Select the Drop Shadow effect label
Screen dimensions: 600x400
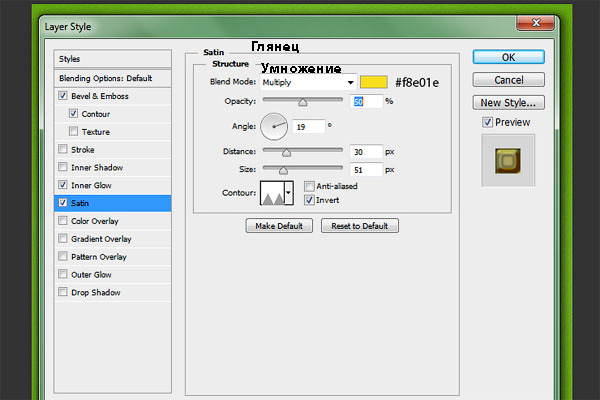coord(96,292)
